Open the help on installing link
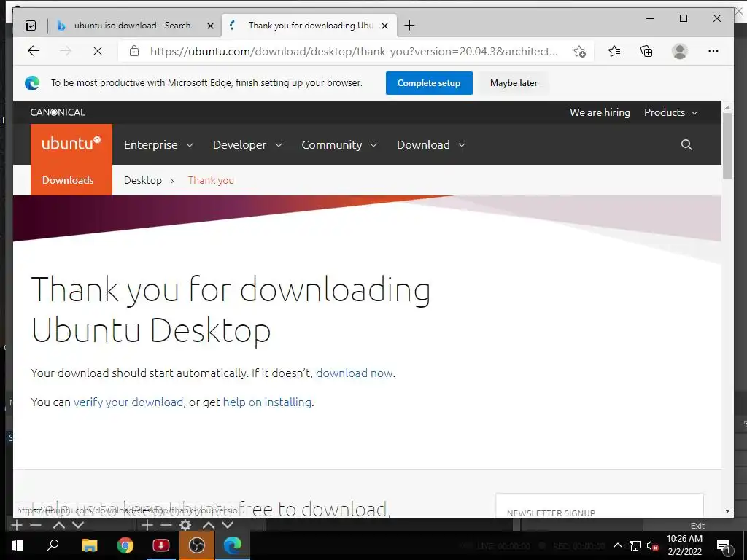The image size is (747, 560). (267, 402)
